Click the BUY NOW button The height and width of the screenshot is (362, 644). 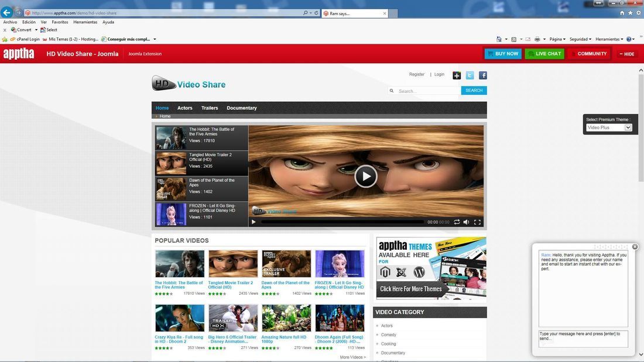[503, 54]
